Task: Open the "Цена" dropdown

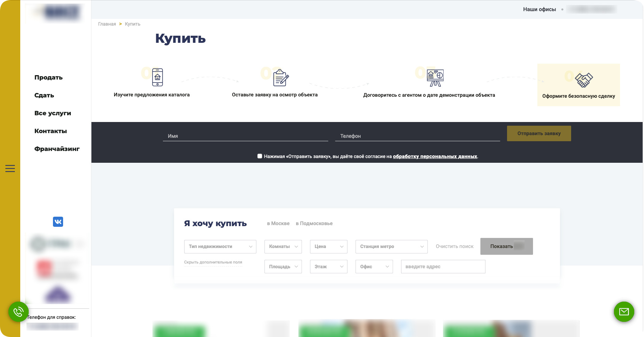Action: tap(329, 247)
